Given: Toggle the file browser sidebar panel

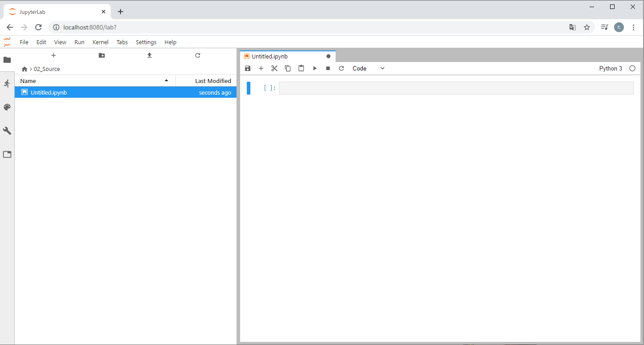Looking at the screenshot, I should pos(7,60).
